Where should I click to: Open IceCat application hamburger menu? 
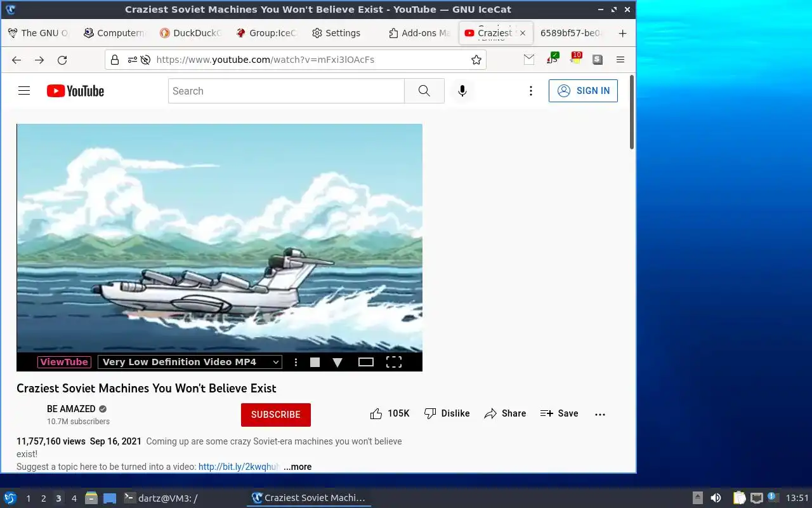(620, 60)
